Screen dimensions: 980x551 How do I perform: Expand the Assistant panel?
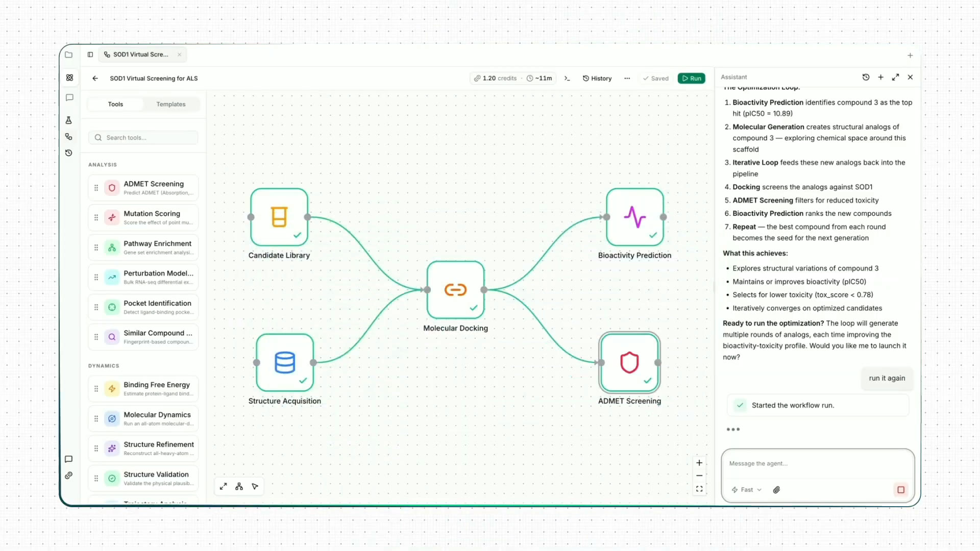[895, 77]
